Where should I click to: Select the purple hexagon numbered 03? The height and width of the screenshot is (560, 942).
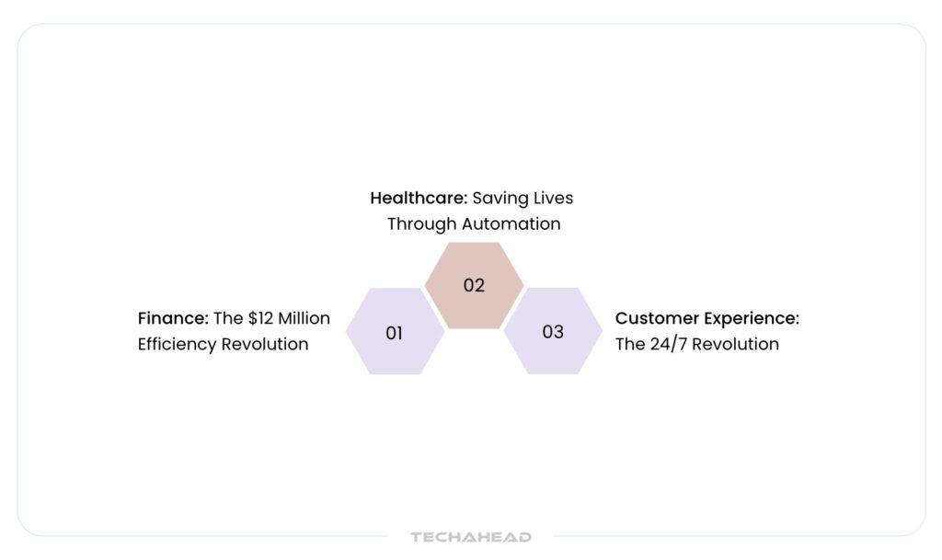[552, 332]
